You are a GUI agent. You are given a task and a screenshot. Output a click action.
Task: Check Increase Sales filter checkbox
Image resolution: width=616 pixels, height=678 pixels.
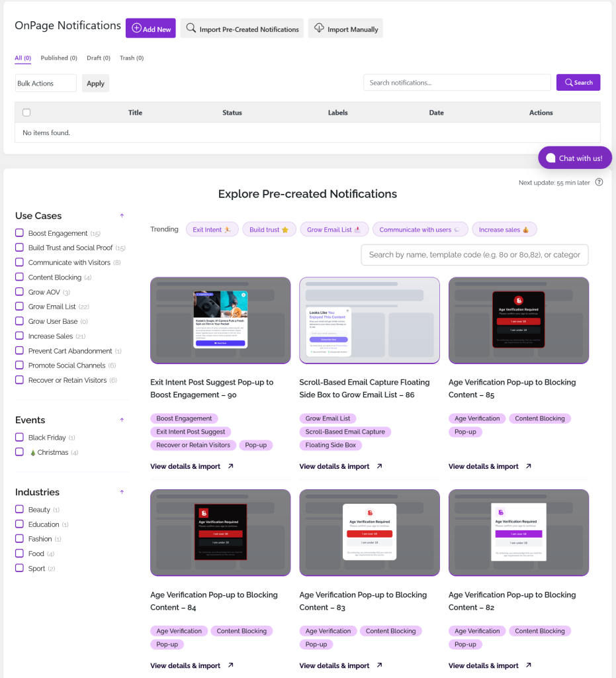pyautogui.click(x=19, y=336)
